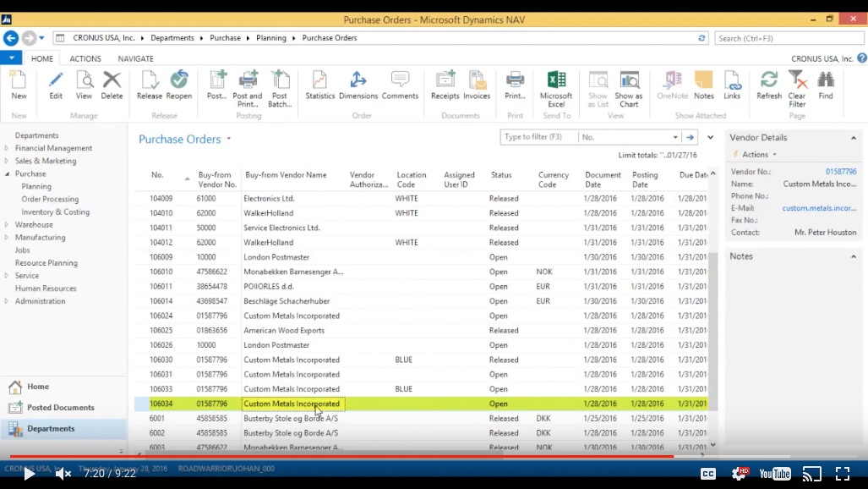Enter fullscreen video mode

[843, 474]
